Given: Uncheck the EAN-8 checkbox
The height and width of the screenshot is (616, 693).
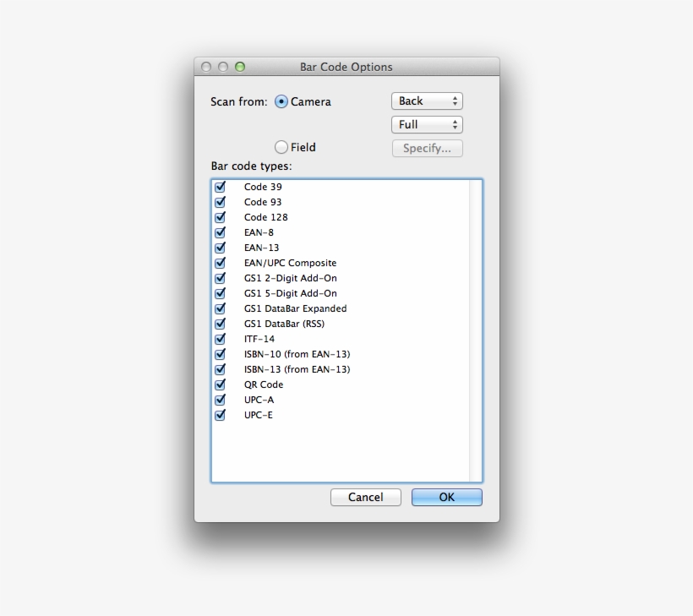Looking at the screenshot, I should click(221, 232).
